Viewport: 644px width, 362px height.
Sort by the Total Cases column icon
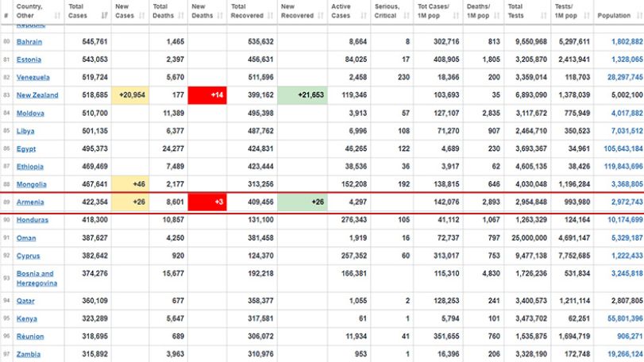[x=104, y=16]
